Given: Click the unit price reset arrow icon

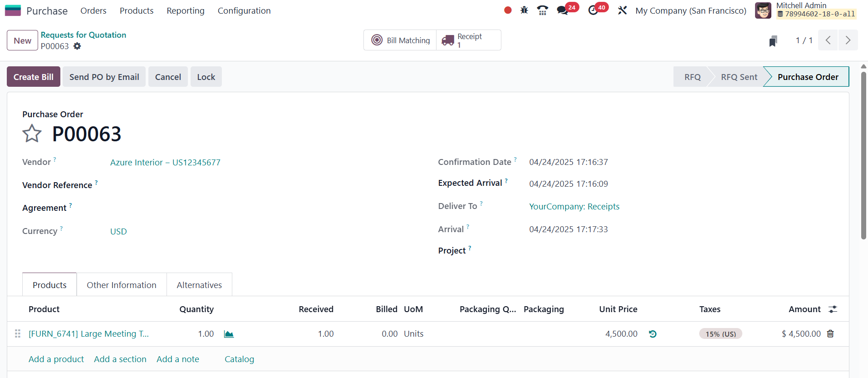Looking at the screenshot, I should (x=652, y=334).
